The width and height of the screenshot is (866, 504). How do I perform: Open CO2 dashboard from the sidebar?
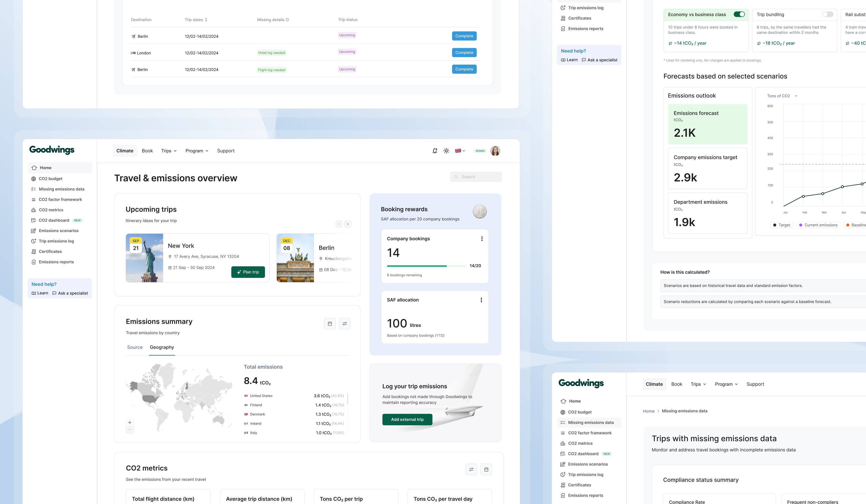[54, 220]
